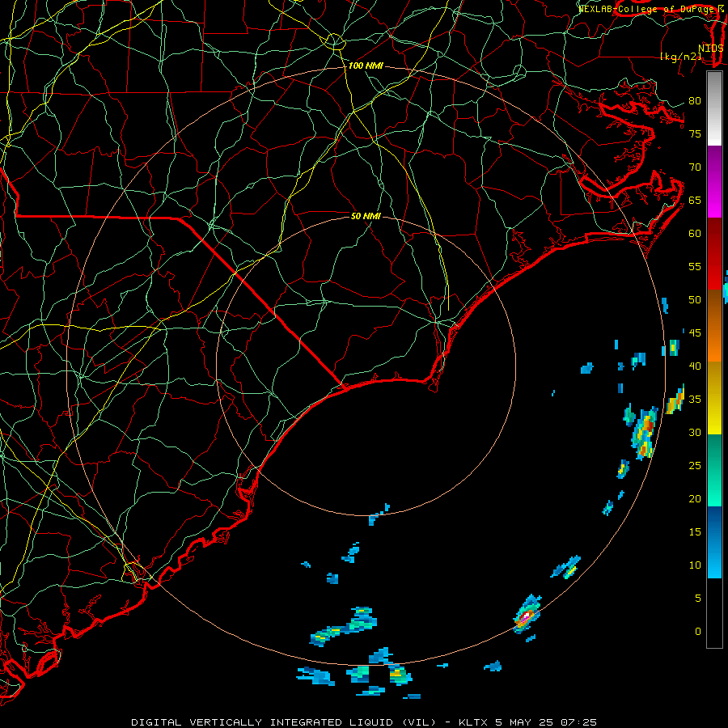728x728 pixels.
Task: Select the yellow segment of the color bar
Action: (x=714, y=398)
